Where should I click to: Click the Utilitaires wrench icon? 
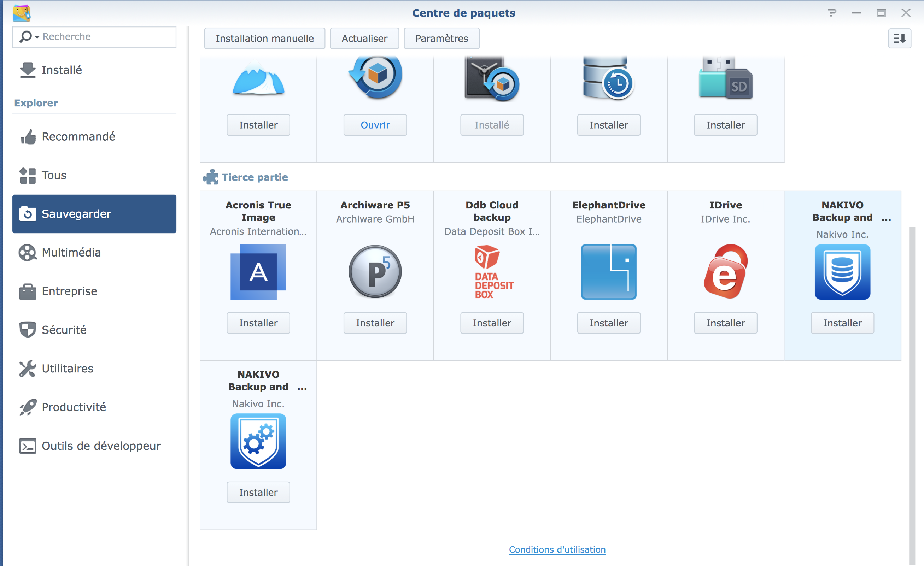coord(27,369)
